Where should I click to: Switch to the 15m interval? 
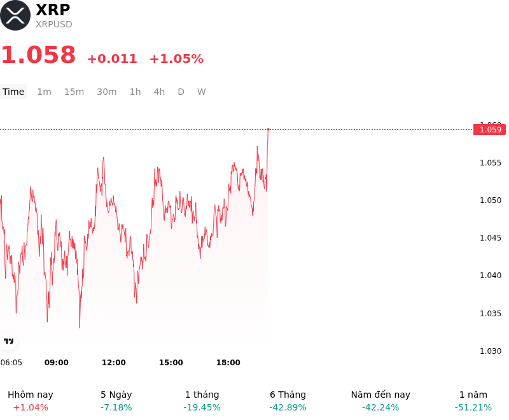(x=74, y=92)
